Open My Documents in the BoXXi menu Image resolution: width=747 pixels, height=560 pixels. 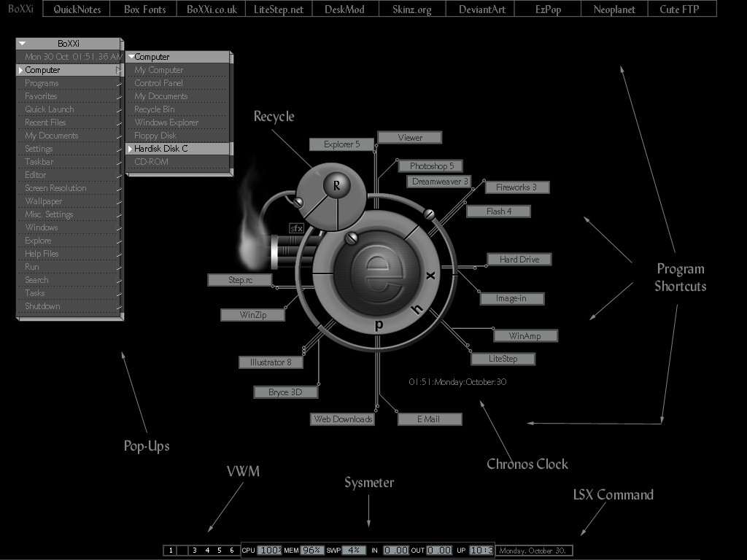(69, 136)
